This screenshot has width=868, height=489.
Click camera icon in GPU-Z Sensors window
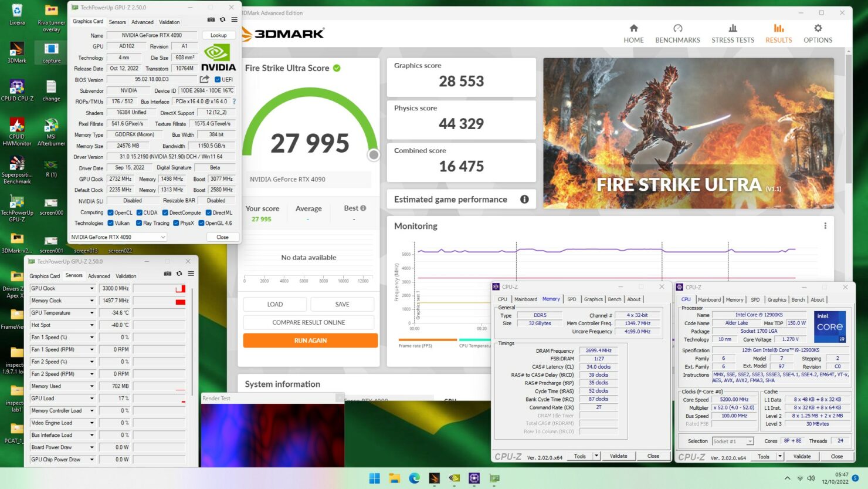click(168, 274)
